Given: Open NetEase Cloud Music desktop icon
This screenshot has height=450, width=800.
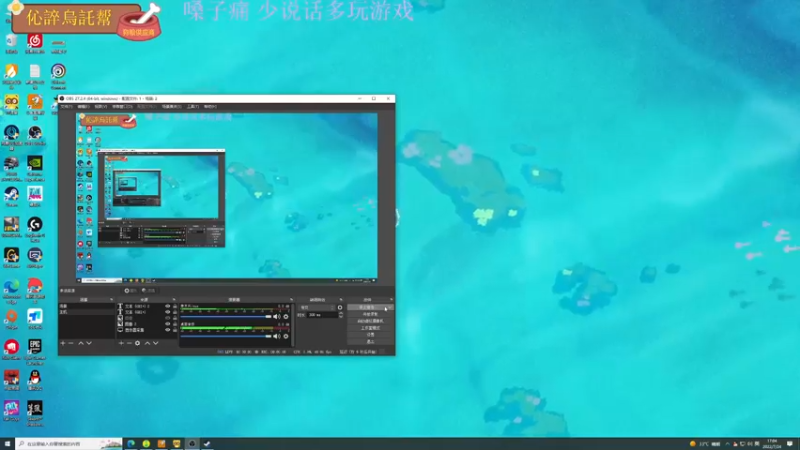Looking at the screenshot, I should (35, 43).
